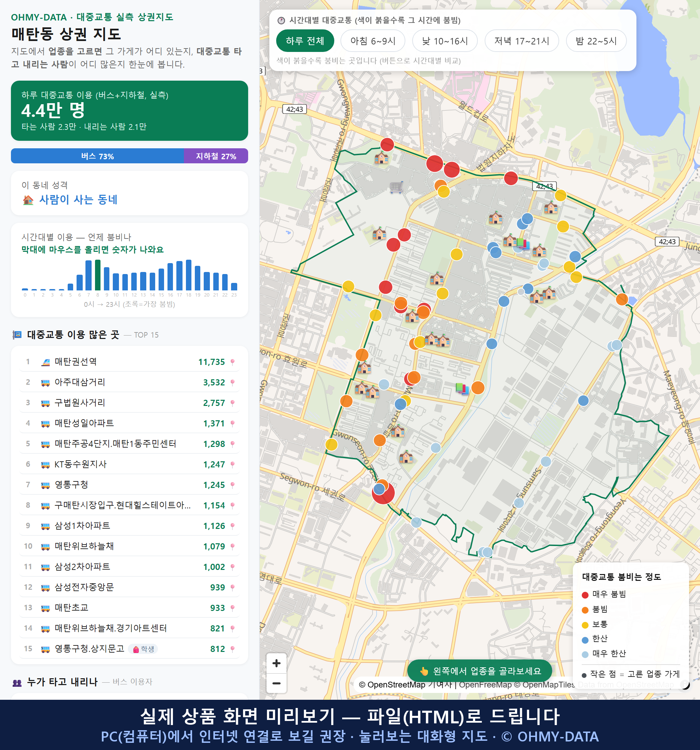Click the clock icon in 시간대별 대중교통 panel

(281, 21)
